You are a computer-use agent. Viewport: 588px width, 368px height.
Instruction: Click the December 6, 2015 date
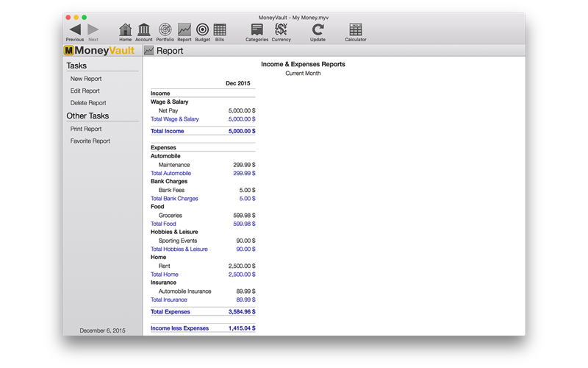102,330
